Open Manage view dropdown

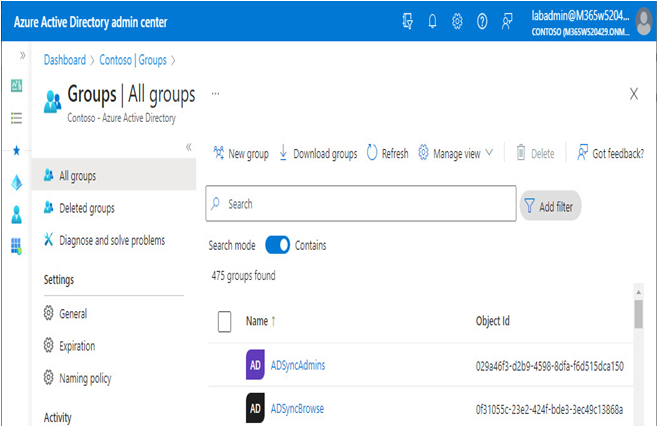tap(456, 153)
